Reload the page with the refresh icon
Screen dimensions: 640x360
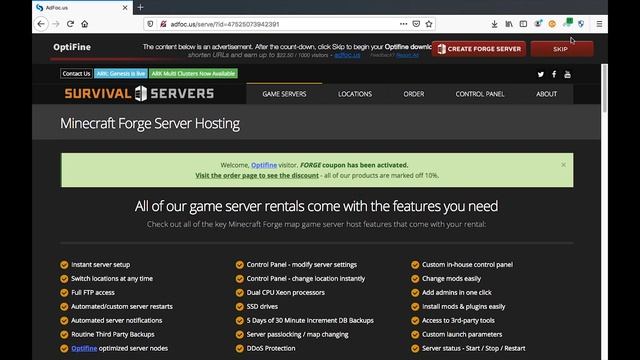(70, 24)
